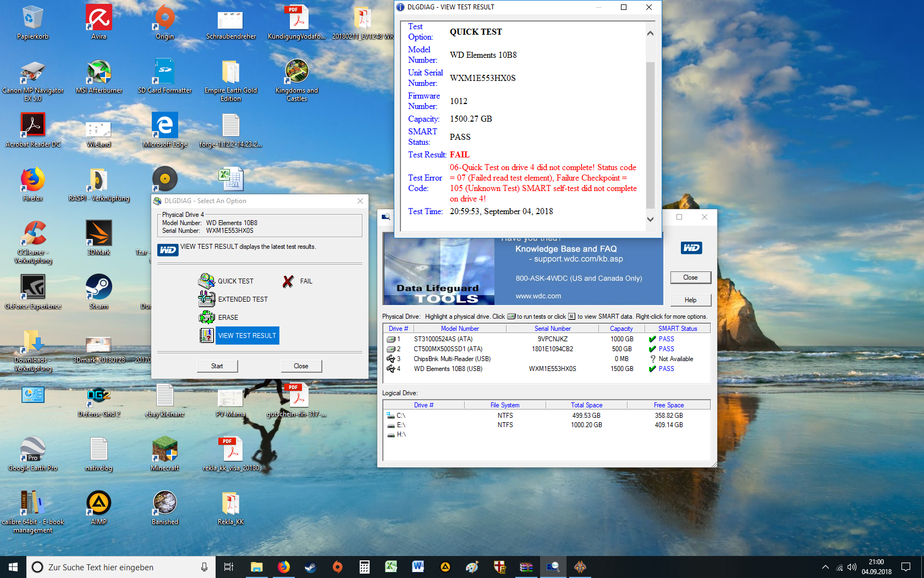Open the Windows Start menu

(13, 567)
